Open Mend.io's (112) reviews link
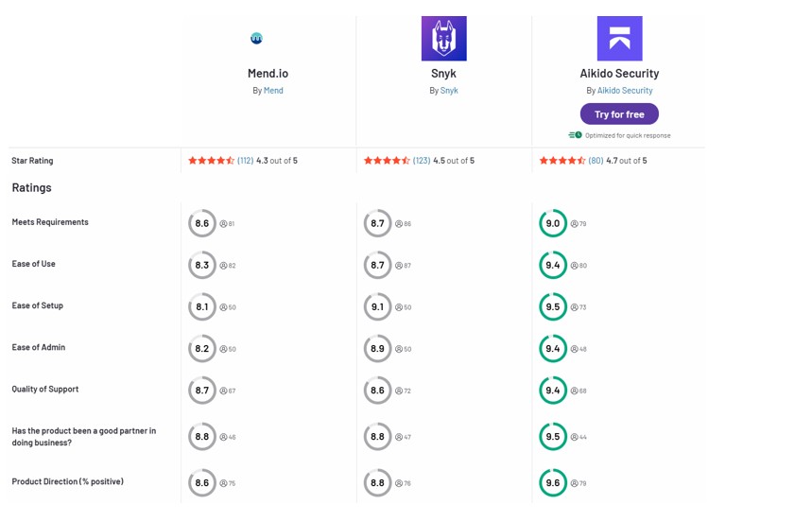Image resolution: width=812 pixels, height=522 pixels. click(x=246, y=161)
